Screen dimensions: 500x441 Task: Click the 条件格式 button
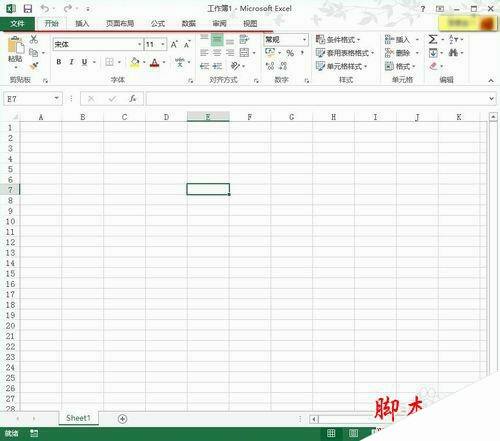tap(338, 40)
